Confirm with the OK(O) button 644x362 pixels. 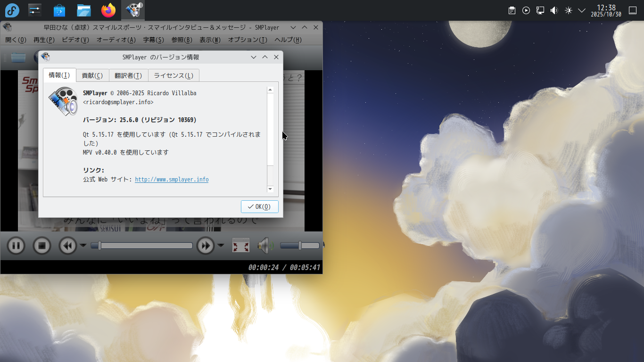(259, 206)
